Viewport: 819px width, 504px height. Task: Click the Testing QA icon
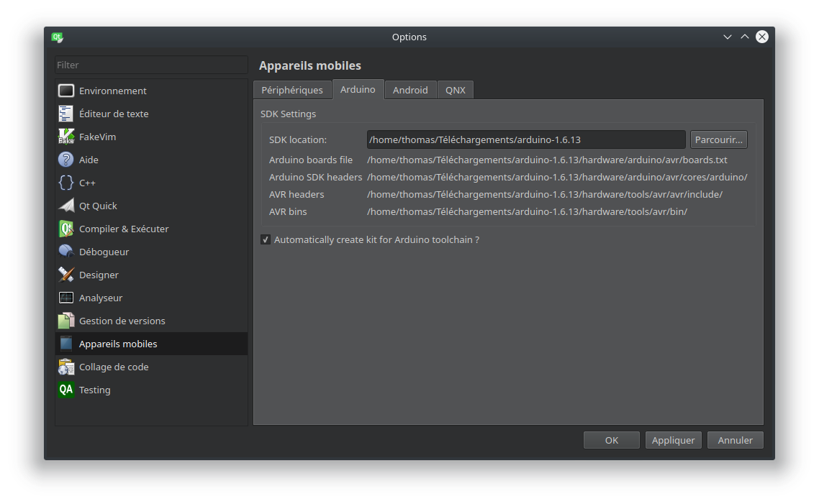[65, 390]
